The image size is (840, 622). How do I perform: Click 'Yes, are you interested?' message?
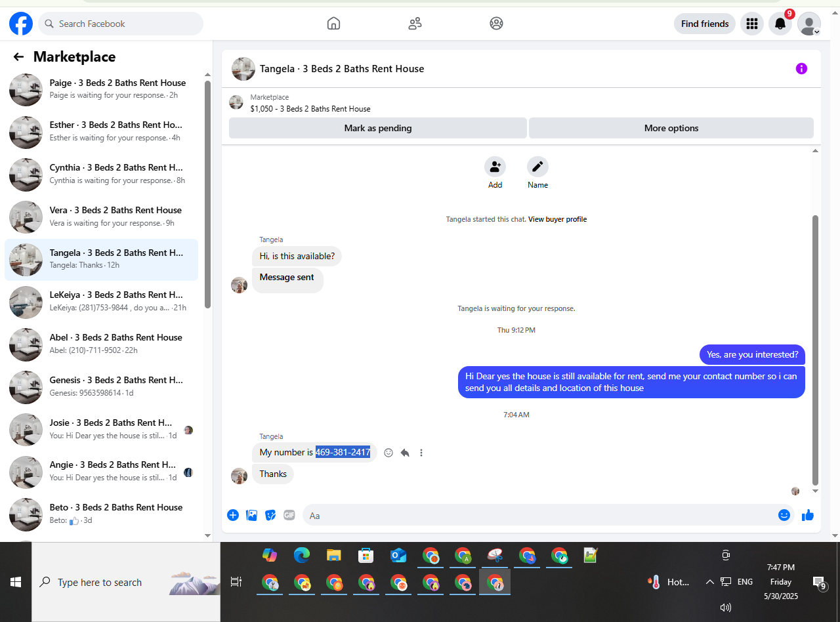pyautogui.click(x=753, y=355)
